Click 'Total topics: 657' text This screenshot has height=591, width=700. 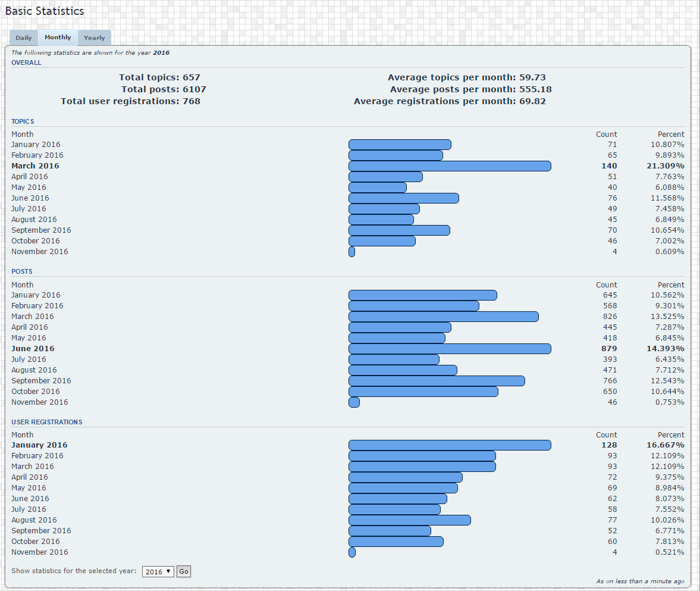point(159,77)
